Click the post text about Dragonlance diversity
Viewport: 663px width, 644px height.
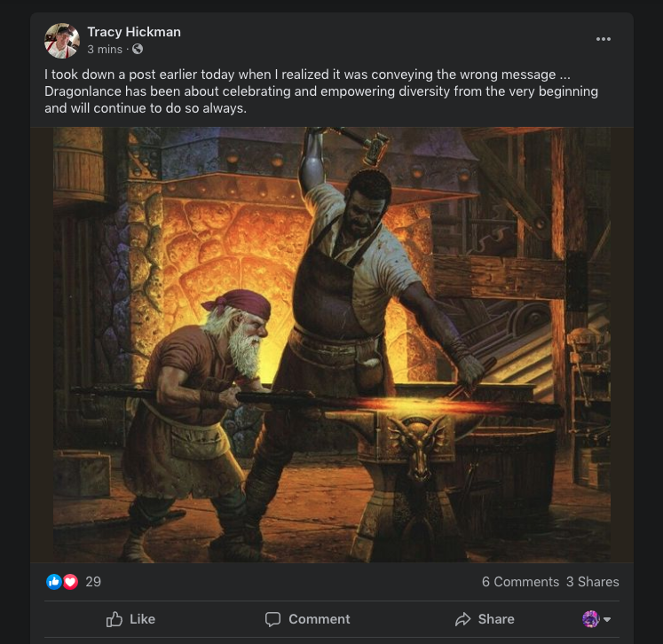(321, 91)
